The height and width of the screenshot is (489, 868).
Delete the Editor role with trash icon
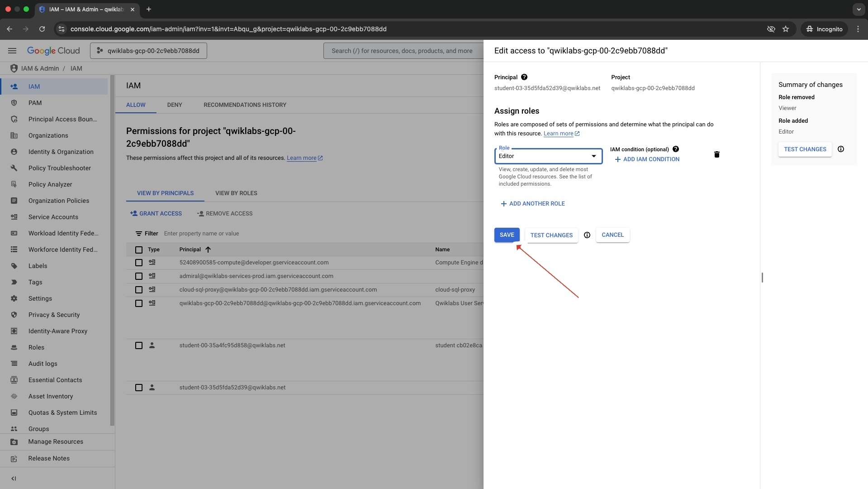(x=716, y=155)
